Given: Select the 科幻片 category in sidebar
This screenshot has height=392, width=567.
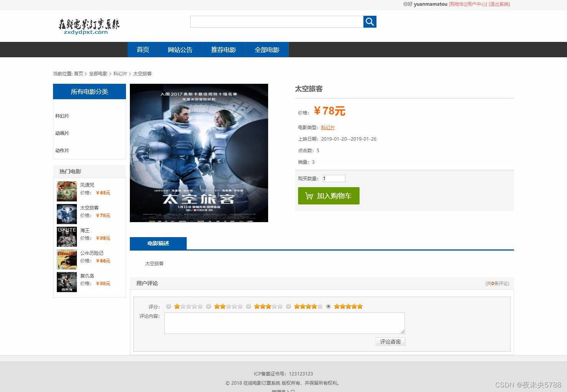Looking at the screenshot, I should 62,116.
